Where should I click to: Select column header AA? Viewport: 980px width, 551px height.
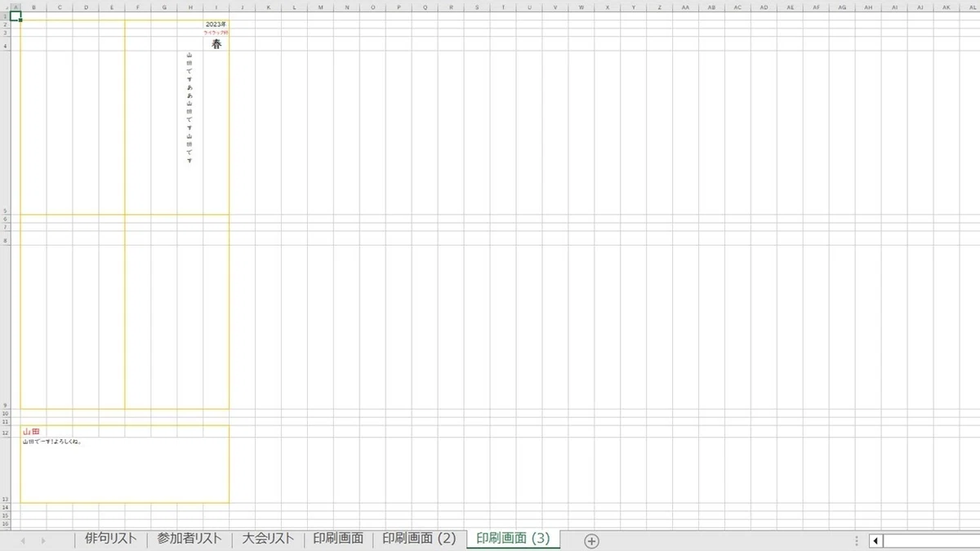tap(686, 7)
